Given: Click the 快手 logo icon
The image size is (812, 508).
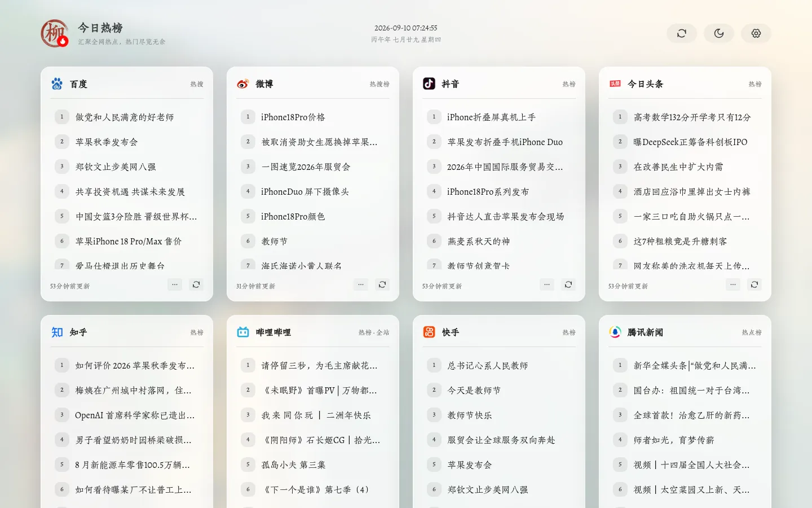Looking at the screenshot, I should click(429, 332).
